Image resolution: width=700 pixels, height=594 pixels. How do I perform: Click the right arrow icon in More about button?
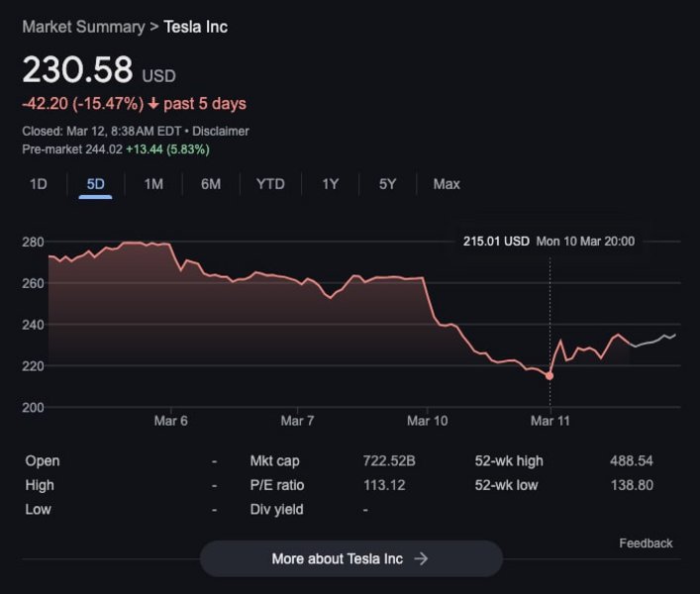coord(421,558)
